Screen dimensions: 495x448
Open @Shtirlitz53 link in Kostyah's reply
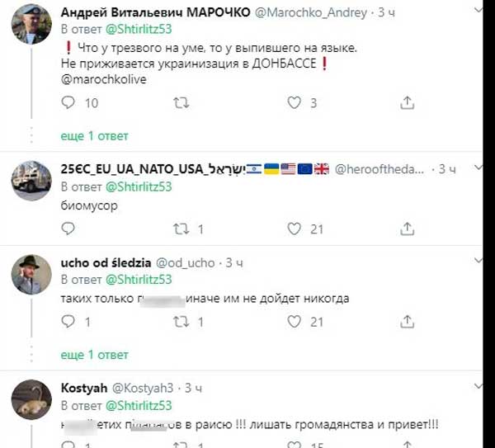(x=138, y=405)
